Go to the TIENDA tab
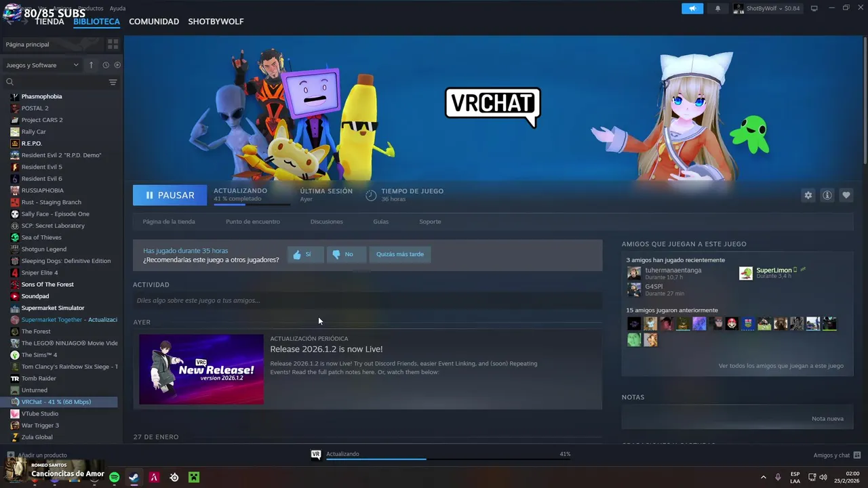Screen dimensions: 868x488 (50, 22)
